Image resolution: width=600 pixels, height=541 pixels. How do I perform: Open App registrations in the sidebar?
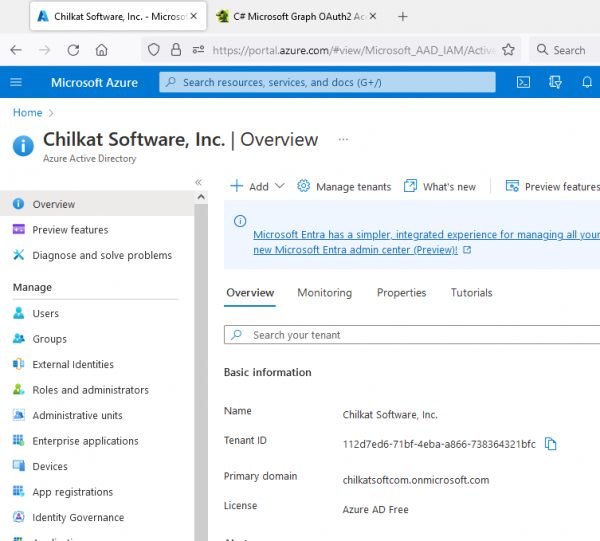(72, 492)
